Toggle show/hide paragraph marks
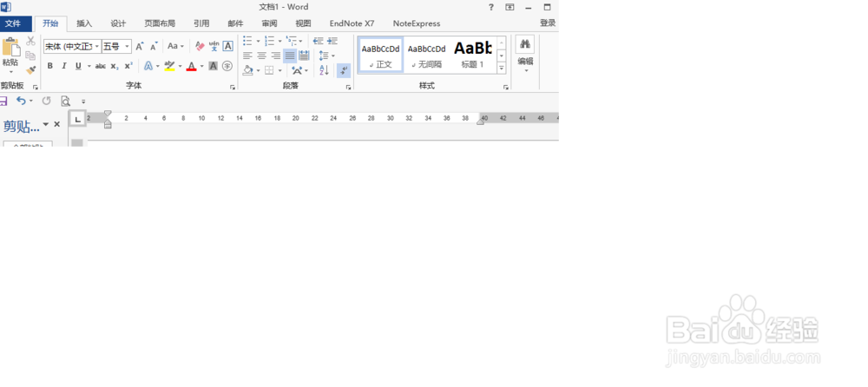 tap(344, 70)
